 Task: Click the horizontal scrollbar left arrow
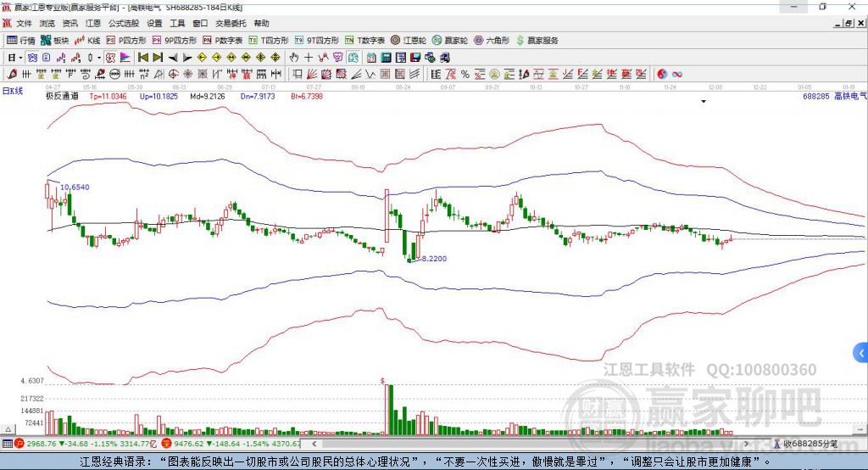coord(314,444)
